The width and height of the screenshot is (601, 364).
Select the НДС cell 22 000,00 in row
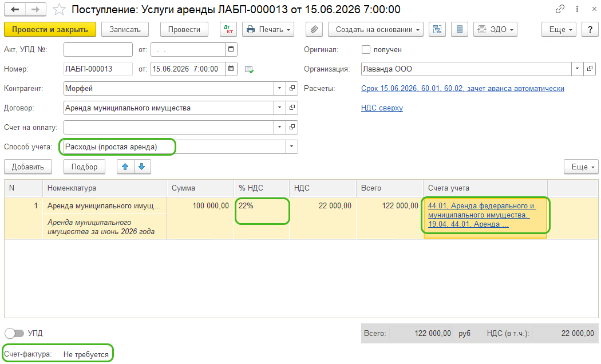[x=323, y=219]
